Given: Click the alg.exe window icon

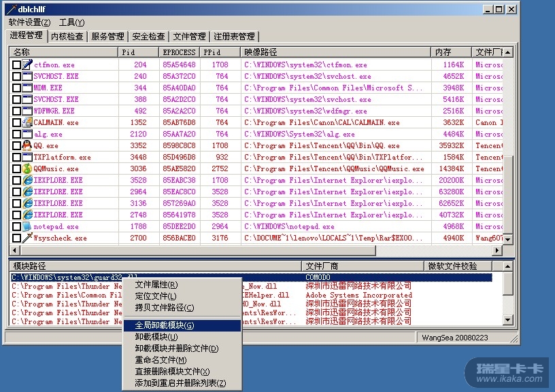Looking at the screenshot, I should [x=27, y=134].
